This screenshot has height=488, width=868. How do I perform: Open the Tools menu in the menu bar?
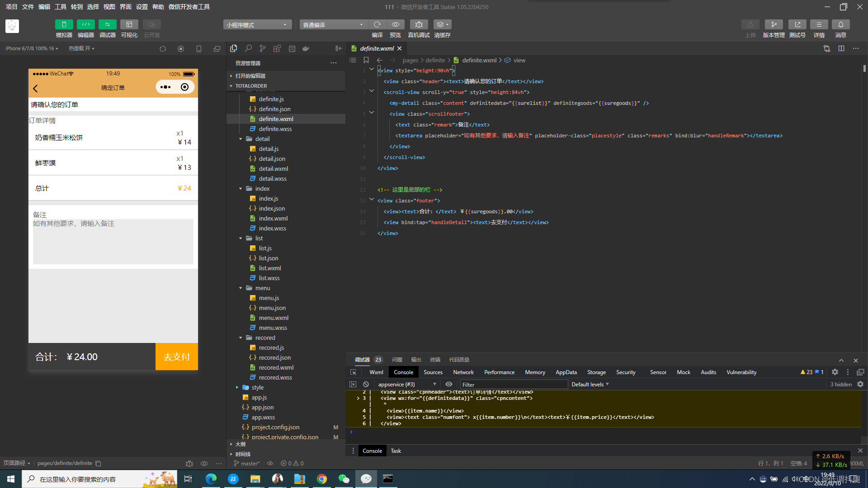60,7
